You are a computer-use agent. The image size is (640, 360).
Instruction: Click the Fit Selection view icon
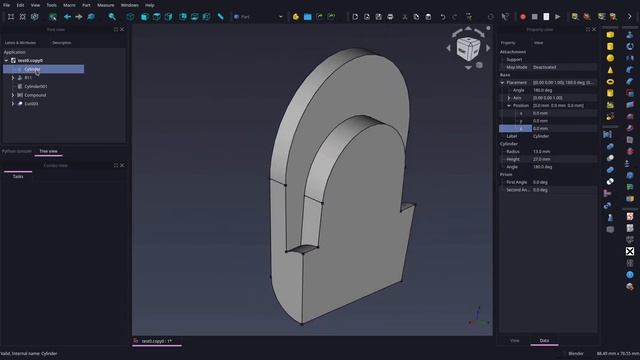(22, 17)
